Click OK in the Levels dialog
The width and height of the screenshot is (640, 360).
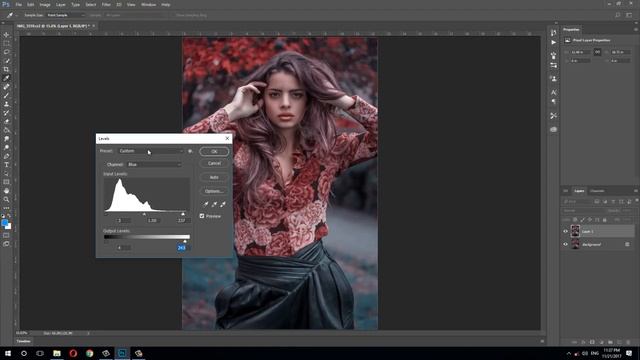pos(214,151)
